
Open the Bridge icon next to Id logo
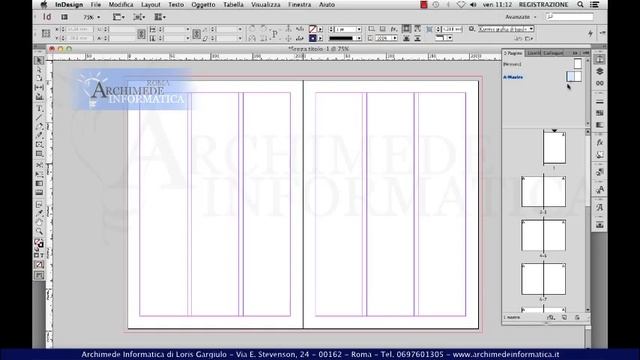tap(64, 17)
